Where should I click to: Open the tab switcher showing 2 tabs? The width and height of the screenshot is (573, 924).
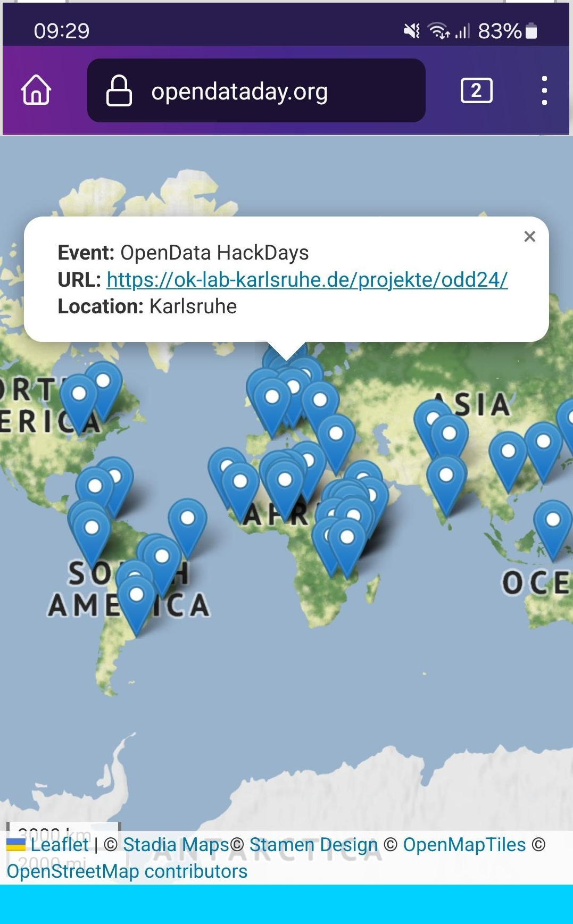(x=476, y=90)
